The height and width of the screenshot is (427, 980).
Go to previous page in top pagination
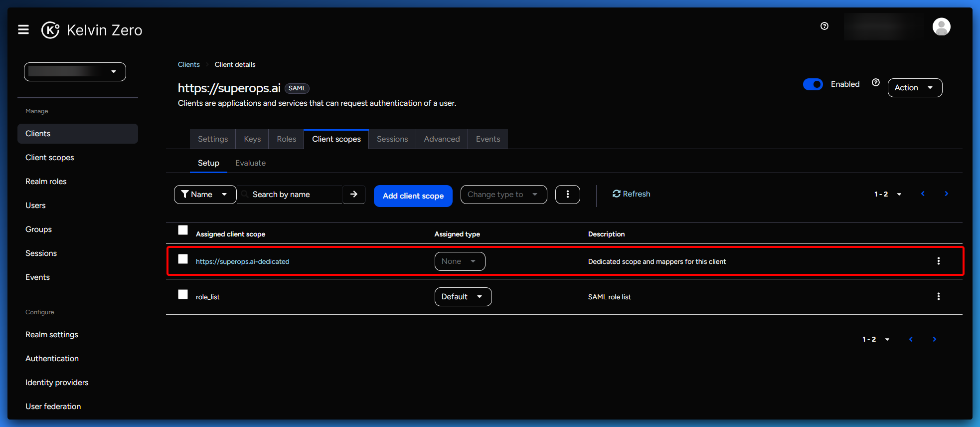[x=923, y=194]
